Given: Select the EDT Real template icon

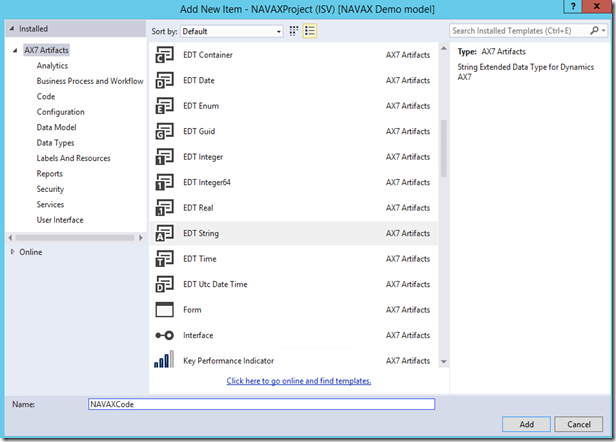Looking at the screenshot, I should pyautogui.click(x=164, y=208).
